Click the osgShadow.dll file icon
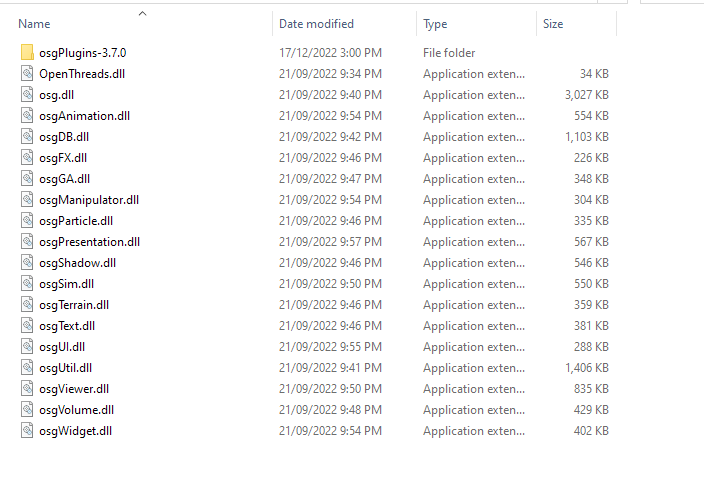Screen dimensions: 704x503 tap(27, 263)
